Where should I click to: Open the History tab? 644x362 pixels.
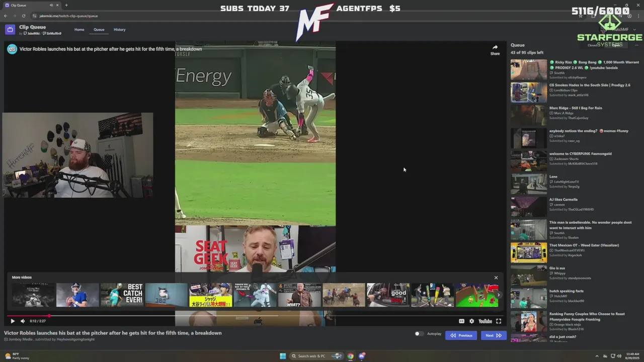119,30
